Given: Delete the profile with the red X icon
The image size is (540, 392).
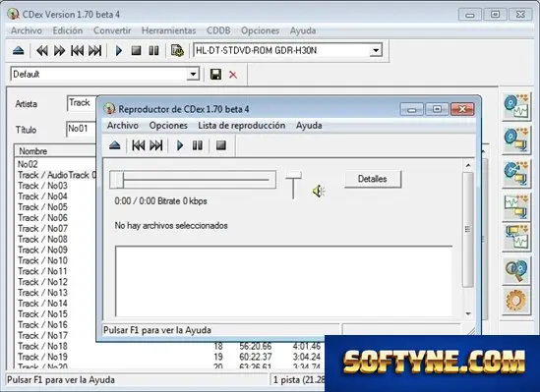Looking at the screenshot, I should pyautogui.click(x=233, y=75).
